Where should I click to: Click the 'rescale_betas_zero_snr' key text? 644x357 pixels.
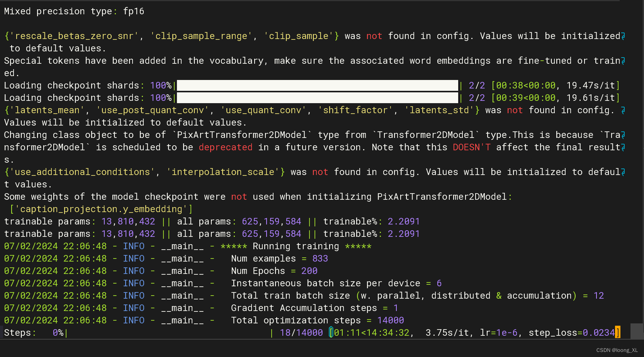(x=74, y=36)
